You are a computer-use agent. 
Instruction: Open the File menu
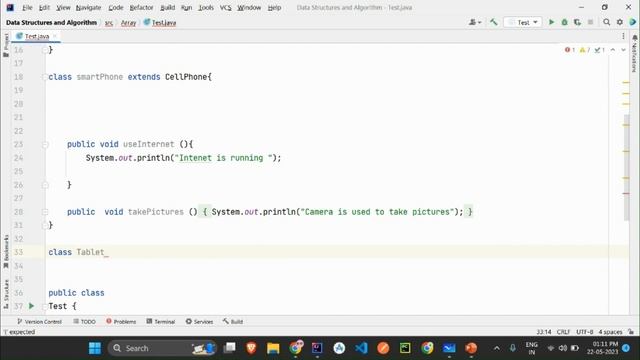pyautogui.click(x=27, y=8)
